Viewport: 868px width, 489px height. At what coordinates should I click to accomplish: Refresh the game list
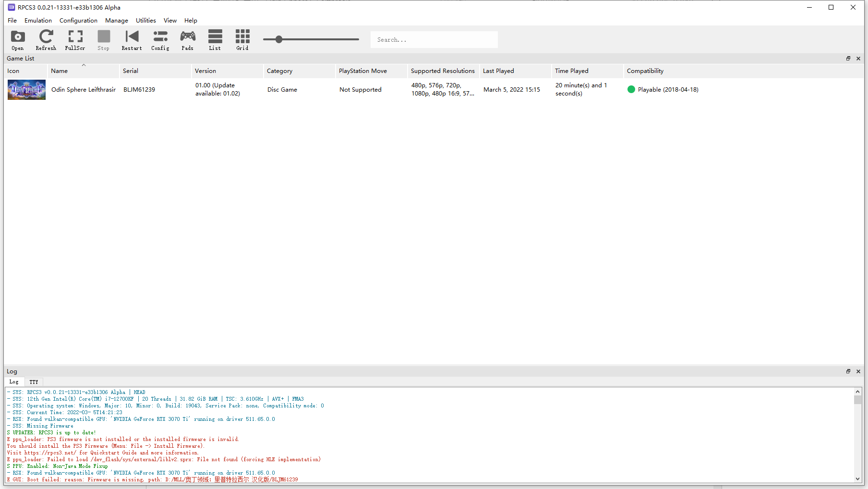point(46,40)
